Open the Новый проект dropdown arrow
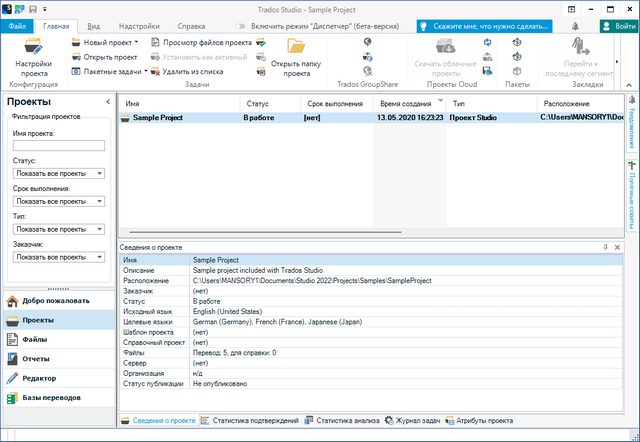The height and width of the screenshot is (442, 640). pos(138,43)
